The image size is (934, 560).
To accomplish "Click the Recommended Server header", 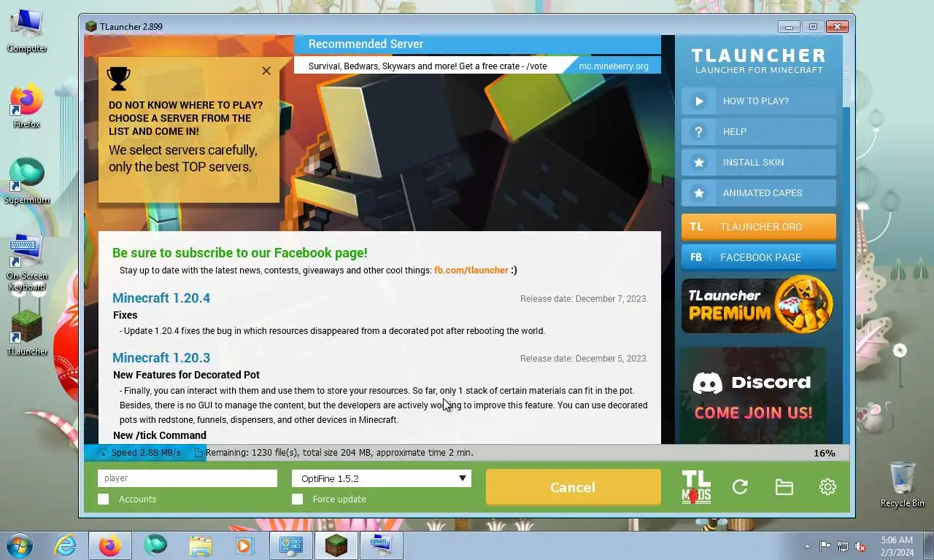I will tap(366, 44).
